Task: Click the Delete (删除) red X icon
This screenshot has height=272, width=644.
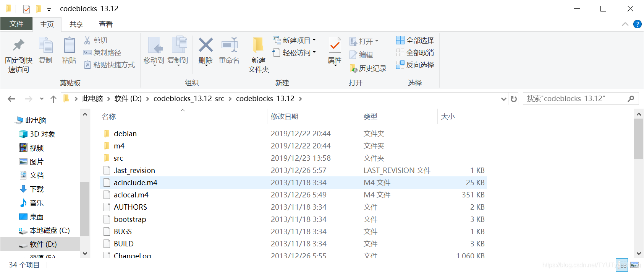Action: 205,45
